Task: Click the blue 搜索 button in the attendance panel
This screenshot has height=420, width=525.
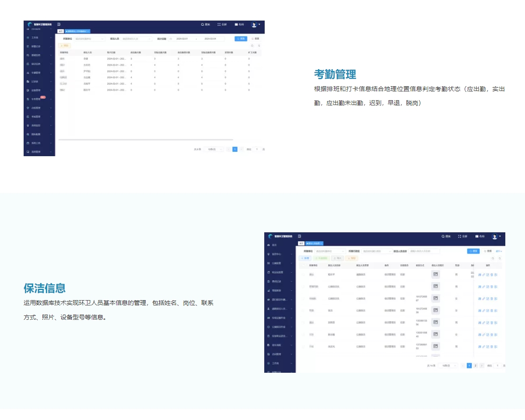Action: tap(241, 39)
